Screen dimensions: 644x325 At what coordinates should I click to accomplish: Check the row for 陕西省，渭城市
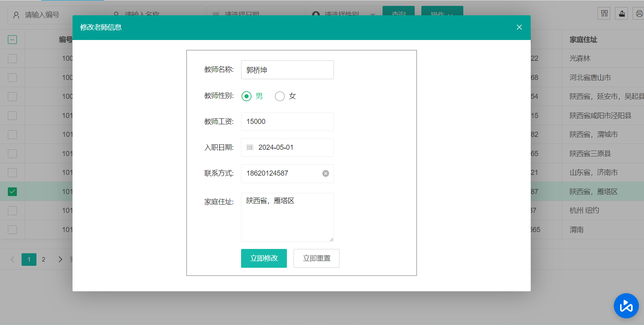pos(13,134)
